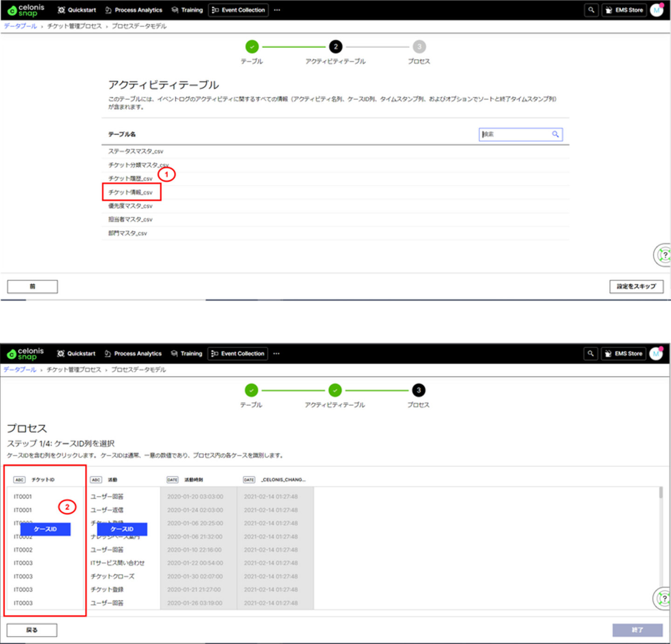Open EMS Store on the アクティビティテーブル screen
This screenshot has height=644, width=671.
coord(624,10)
